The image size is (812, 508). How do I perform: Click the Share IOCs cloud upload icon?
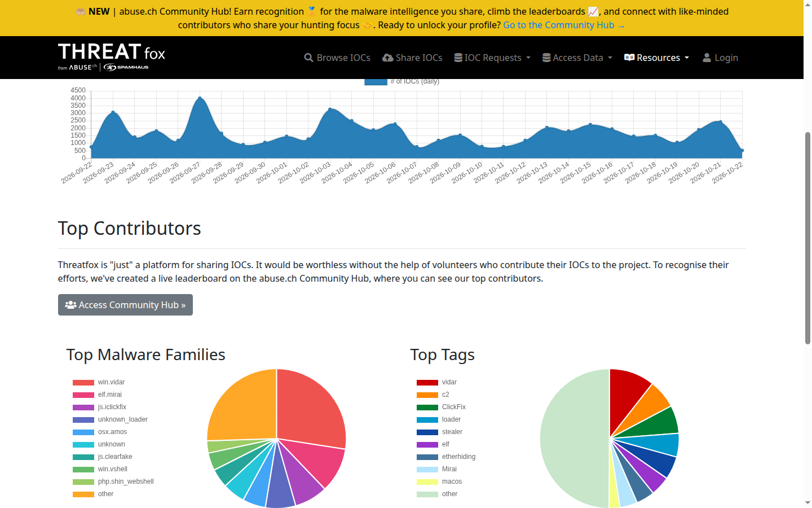point(387,58)
